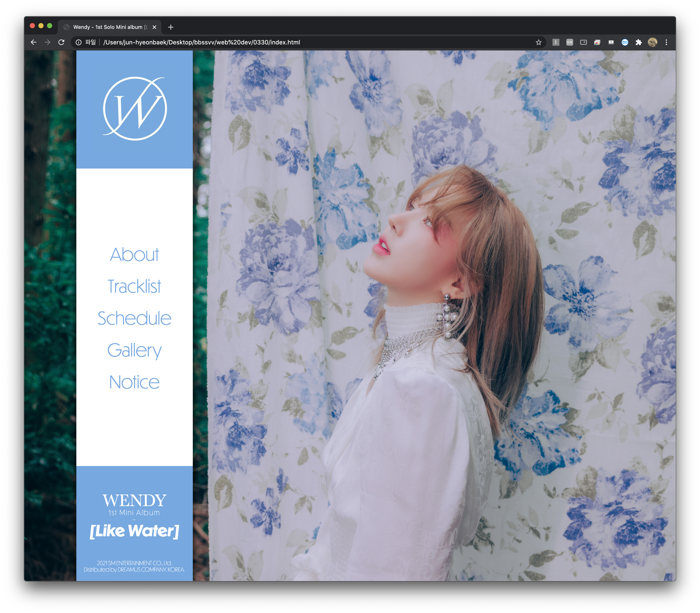Go to the Tracklist section

point(134,286)
